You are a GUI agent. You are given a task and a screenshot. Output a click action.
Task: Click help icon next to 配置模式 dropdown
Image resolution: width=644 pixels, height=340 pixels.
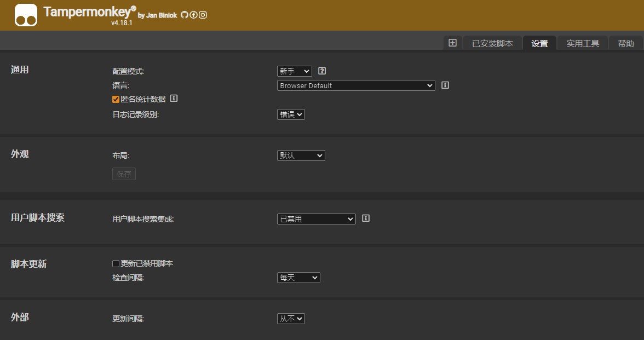322,71
